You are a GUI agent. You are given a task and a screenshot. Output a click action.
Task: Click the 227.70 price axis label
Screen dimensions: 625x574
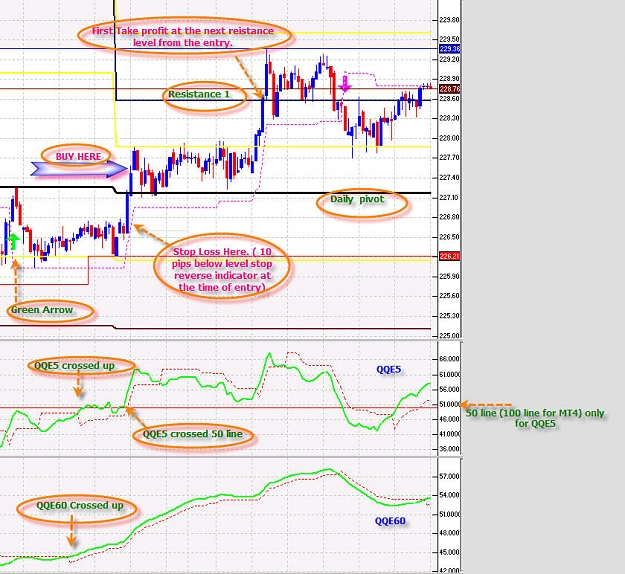pos(449,158)
